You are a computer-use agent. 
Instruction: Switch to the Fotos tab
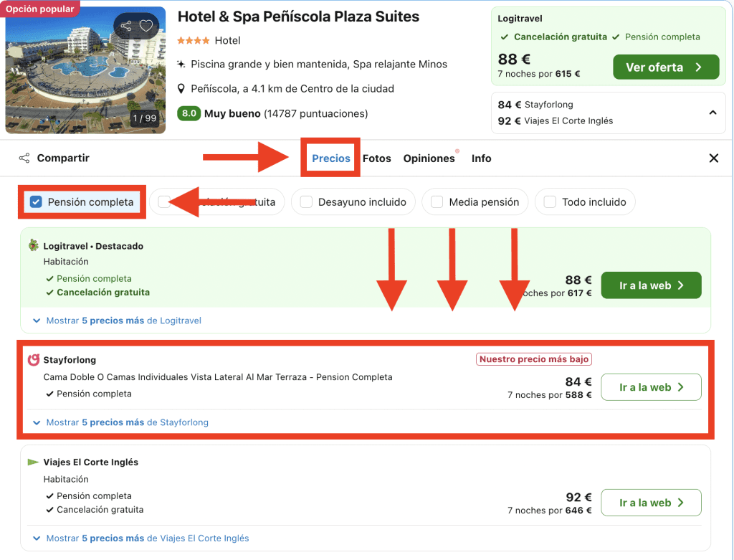tap(376, 158)
